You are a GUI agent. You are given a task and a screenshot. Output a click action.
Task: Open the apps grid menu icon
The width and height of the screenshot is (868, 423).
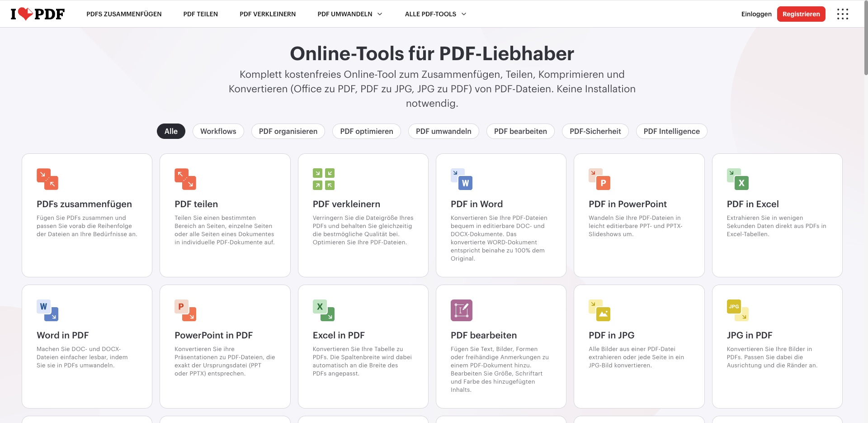pyautogui.click(x=842, y=14)
